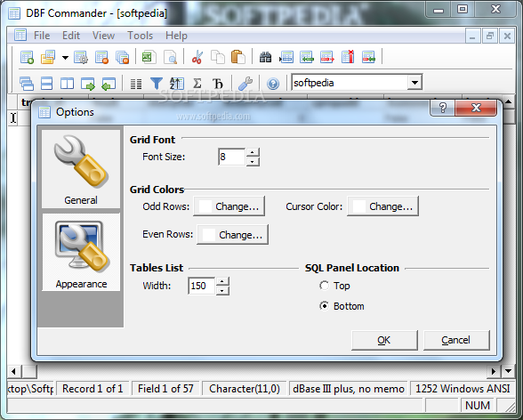The width and height of the screenshot is (523, 420).
Task: Click the Tile vertically icon
Action: 67,84
